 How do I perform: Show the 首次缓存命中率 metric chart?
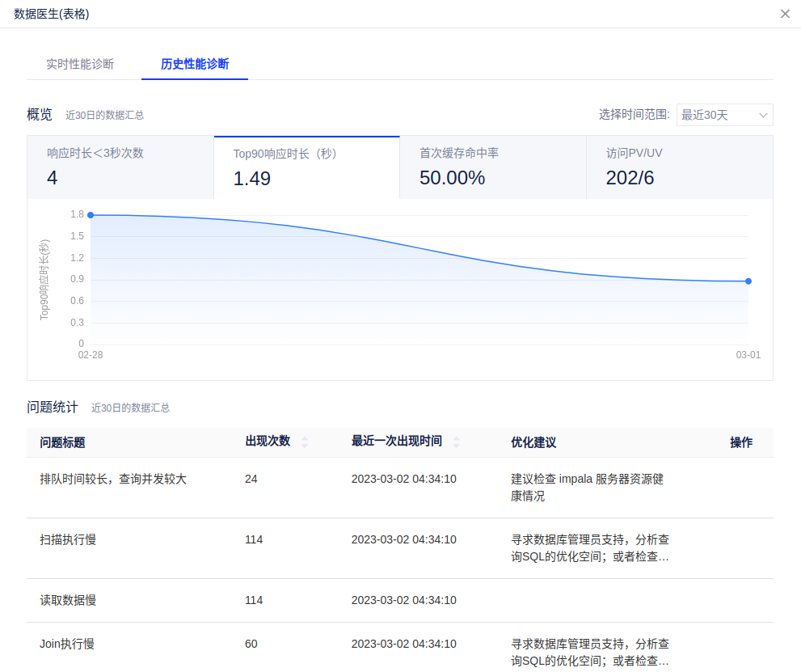click(492, 167)
